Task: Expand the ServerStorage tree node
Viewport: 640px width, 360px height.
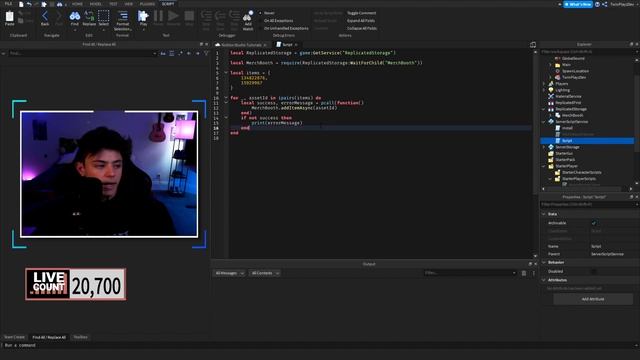Action: (544, 147)
